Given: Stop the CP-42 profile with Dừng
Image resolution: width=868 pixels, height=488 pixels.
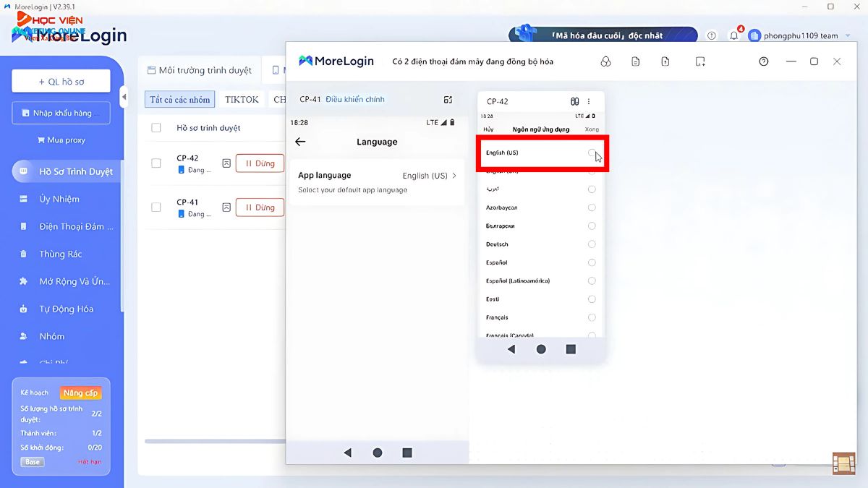Looking at the screenshot, I should click(260, 163).
